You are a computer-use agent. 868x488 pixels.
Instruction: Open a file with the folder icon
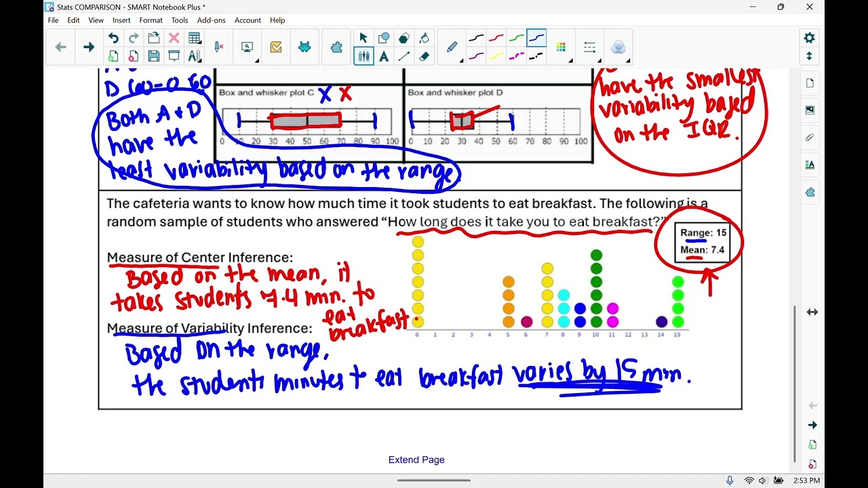[x=154, y=38]
